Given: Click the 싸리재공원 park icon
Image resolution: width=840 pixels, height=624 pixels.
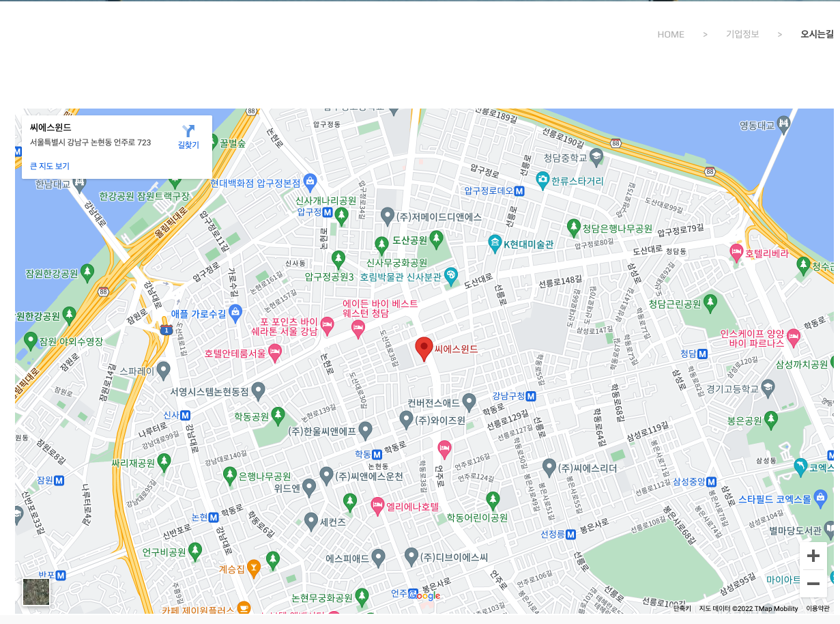Looking at the screenshot, I should 164,462.
